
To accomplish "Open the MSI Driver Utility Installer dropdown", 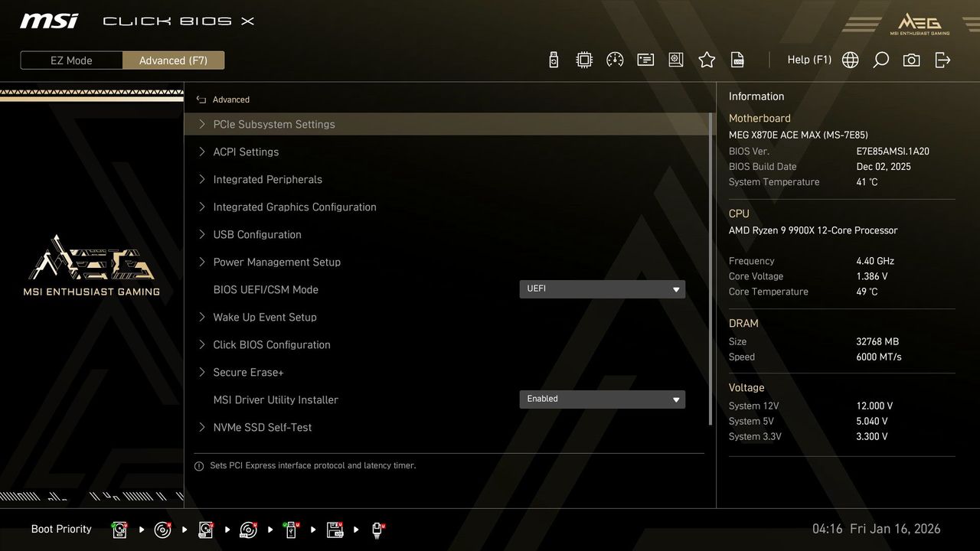I will tap(602, 399).
